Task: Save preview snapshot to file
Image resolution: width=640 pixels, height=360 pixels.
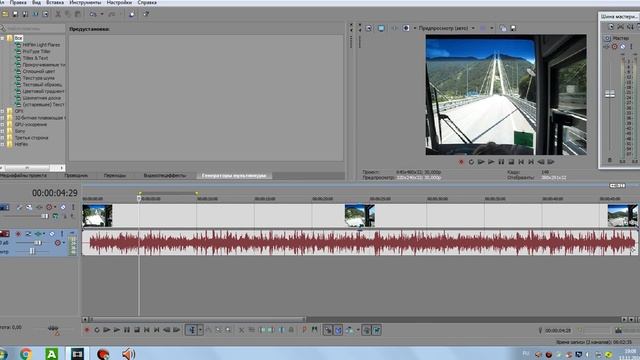Action: (513, 28)
